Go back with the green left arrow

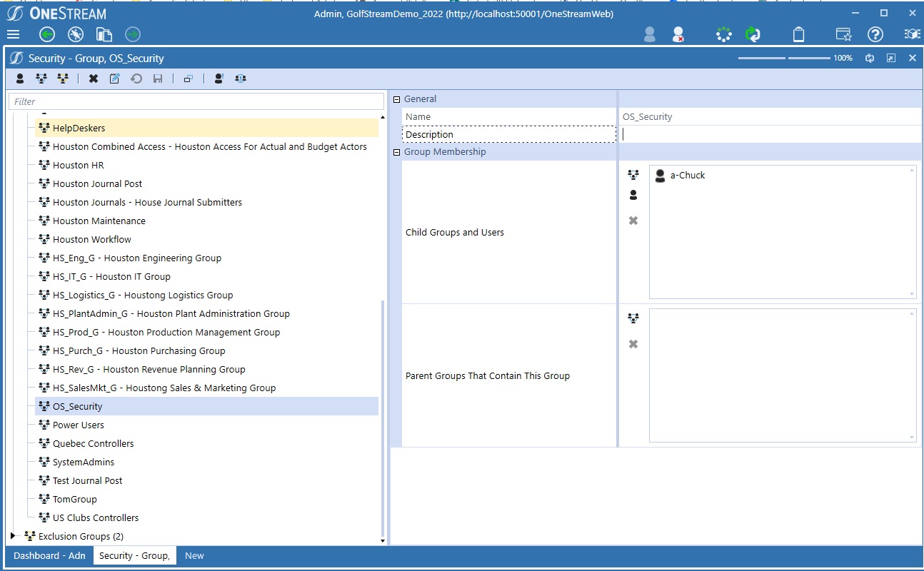pos(47,34)
